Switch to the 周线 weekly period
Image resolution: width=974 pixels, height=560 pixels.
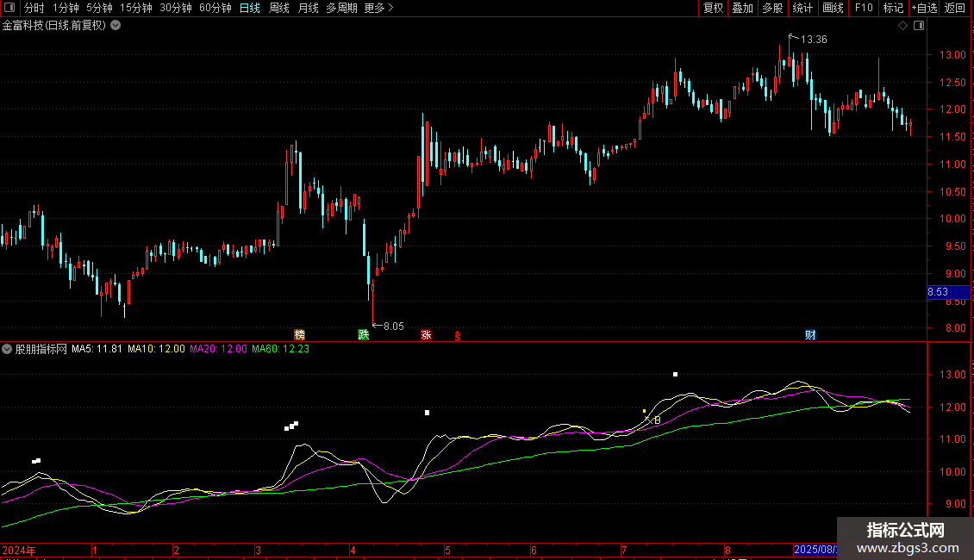tap(279, 8)
